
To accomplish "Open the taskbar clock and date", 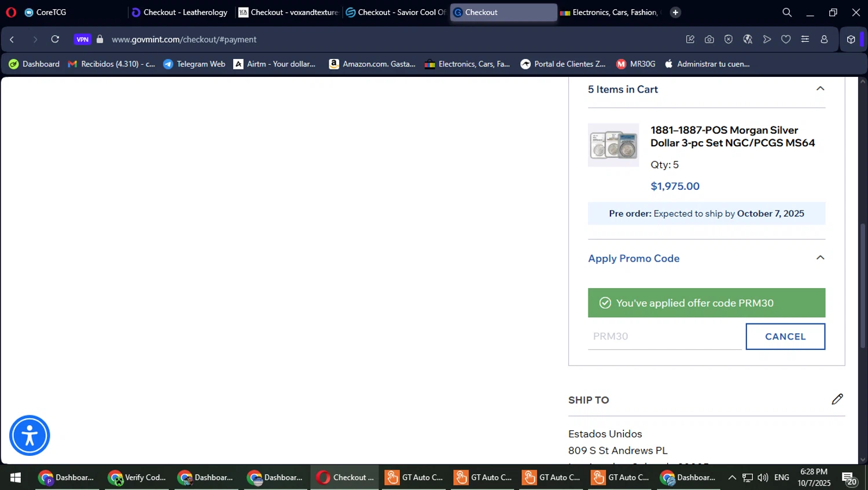I will 814,477.
